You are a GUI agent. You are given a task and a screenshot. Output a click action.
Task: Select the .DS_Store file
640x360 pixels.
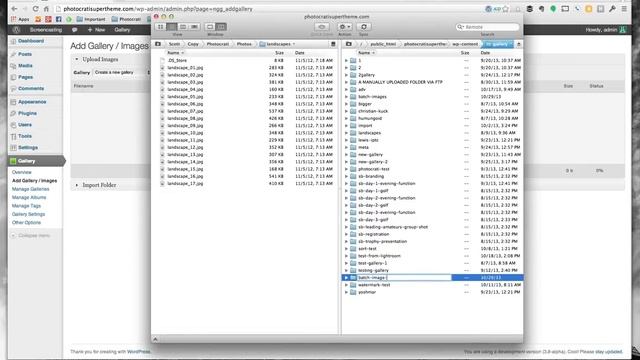pos(177,60)
